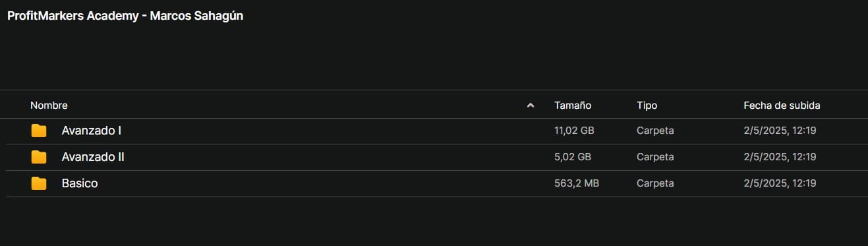
Task: Select the Basico folder name
Action: (x=80, y=183)
